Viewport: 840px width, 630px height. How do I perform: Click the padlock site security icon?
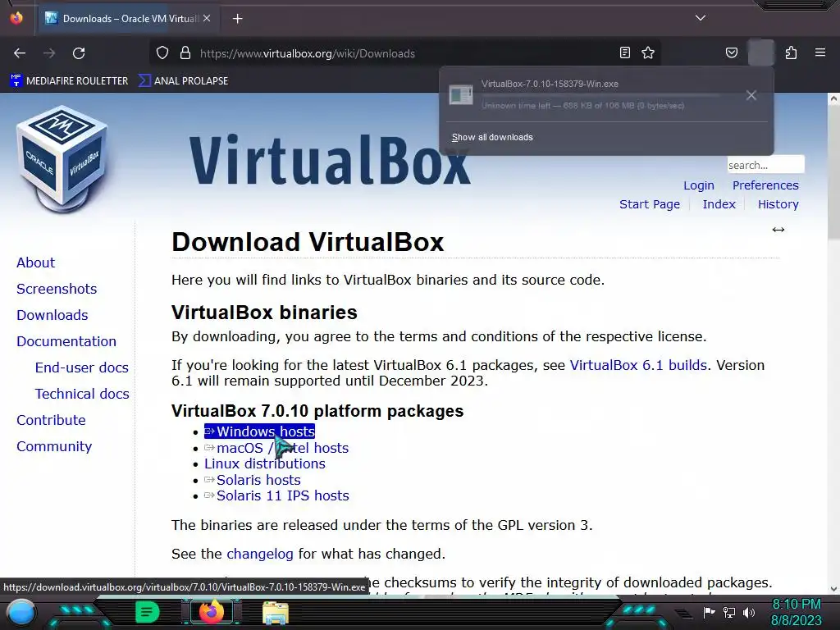coord(185,53)
